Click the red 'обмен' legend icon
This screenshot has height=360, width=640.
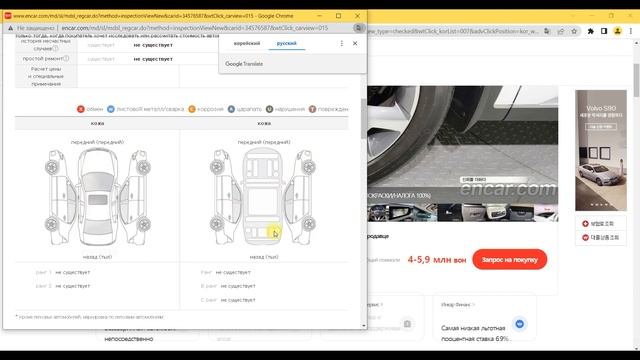(x=81, y=109)
